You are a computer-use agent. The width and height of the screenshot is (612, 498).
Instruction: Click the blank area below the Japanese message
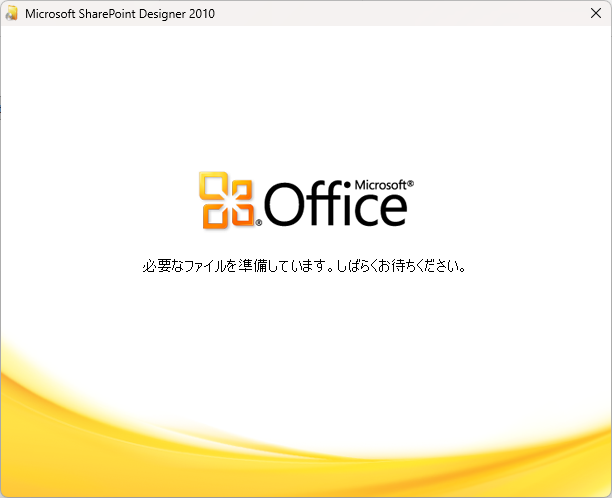305,310
